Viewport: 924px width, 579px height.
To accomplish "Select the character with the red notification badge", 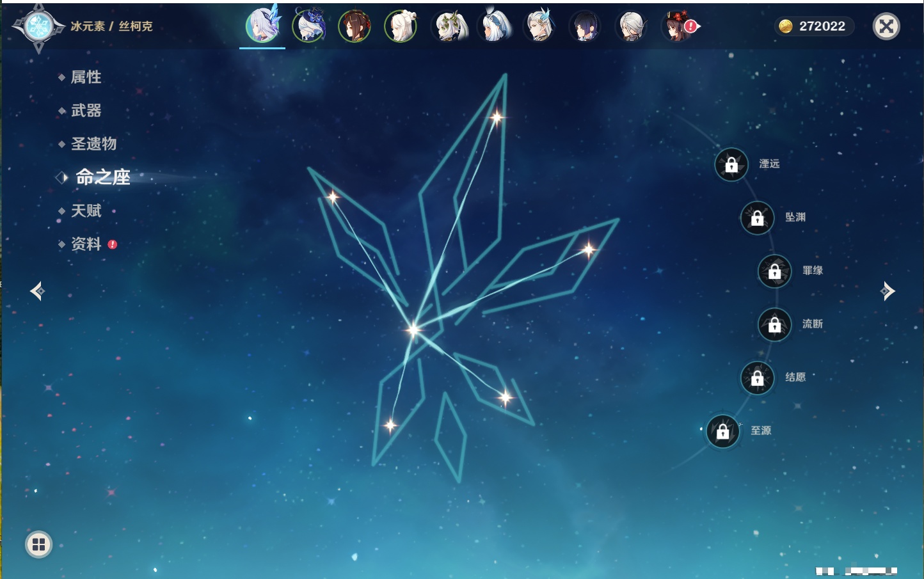I will tap(678, 26).
